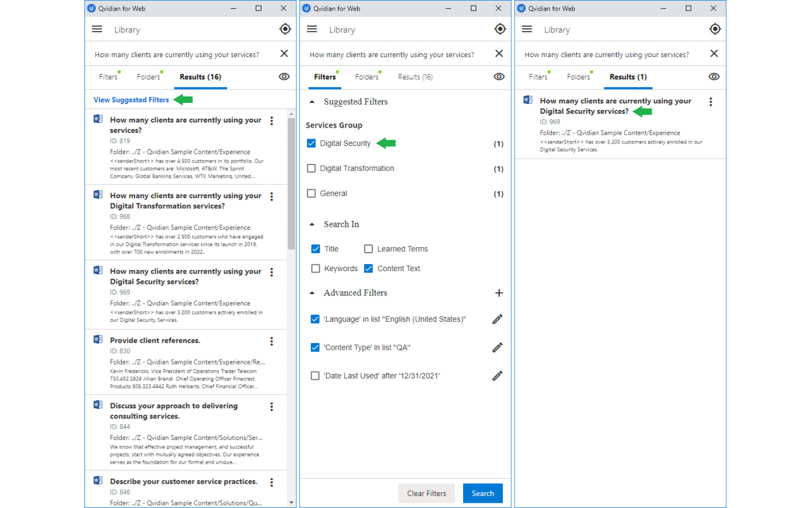Viewport: 812px width, 508px height.
Task: Enable Learned Terms search option
Action: 368,249
